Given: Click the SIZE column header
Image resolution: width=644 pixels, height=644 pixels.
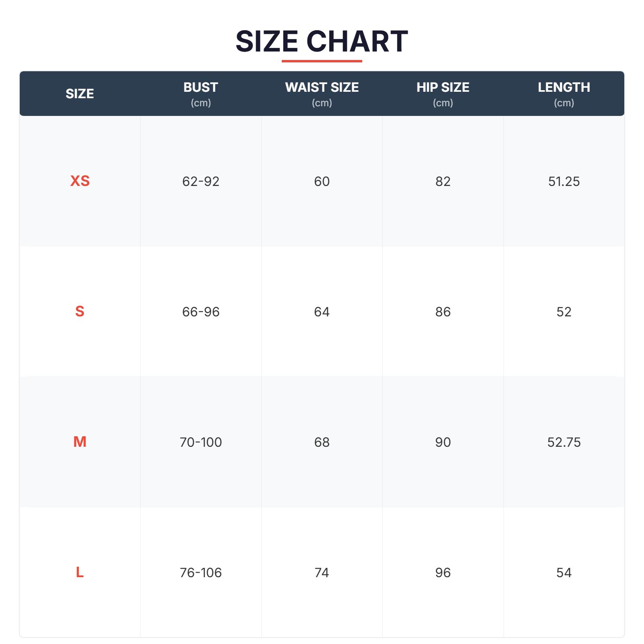Looking at the screenshot, I should coord(80,94).
